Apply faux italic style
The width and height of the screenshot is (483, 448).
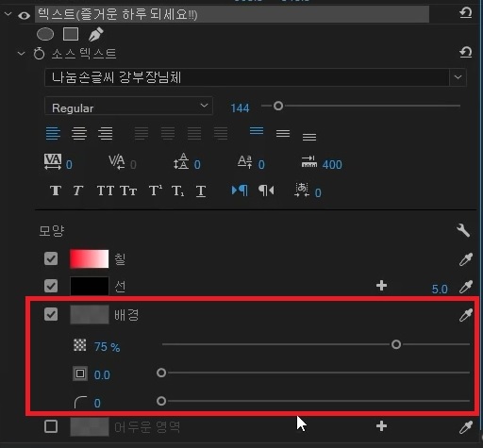78,191
